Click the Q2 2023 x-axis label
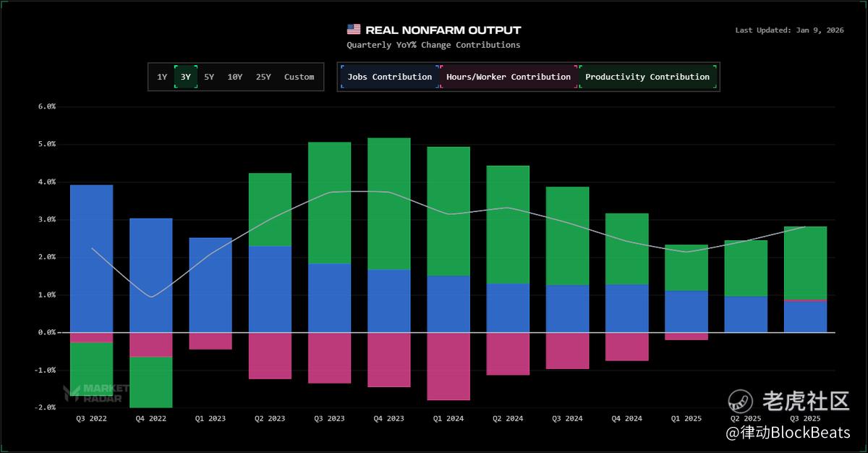The width and height of the screenshot is (868, 453). (270, 418)
